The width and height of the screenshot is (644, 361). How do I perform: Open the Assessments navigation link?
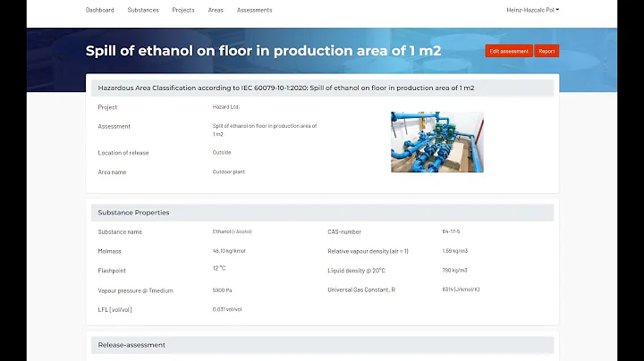[254, 10]
